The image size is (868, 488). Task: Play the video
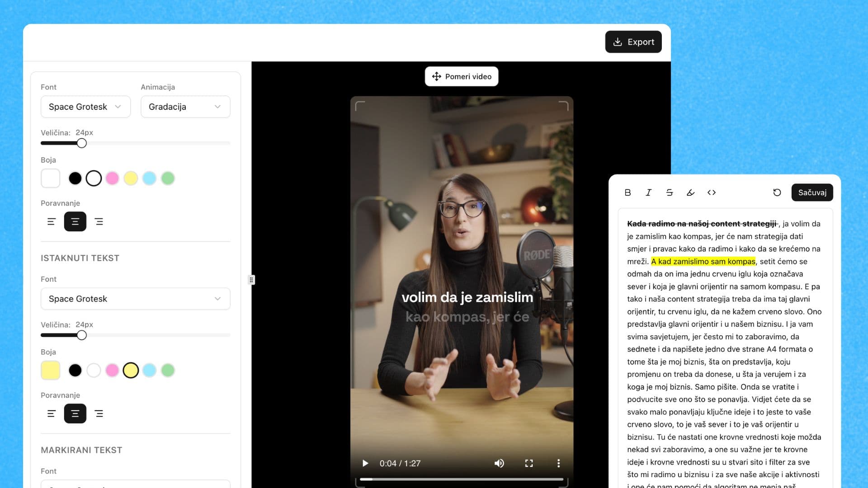tap(365, 463)
